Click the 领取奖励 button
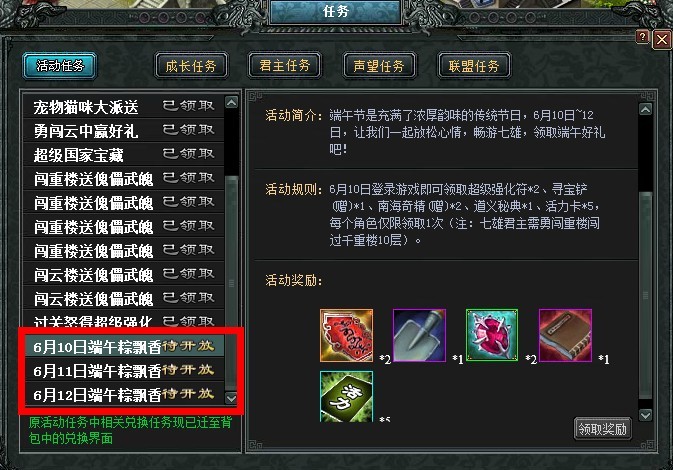This screenshot has width=673, height=470. click(603, 428)
